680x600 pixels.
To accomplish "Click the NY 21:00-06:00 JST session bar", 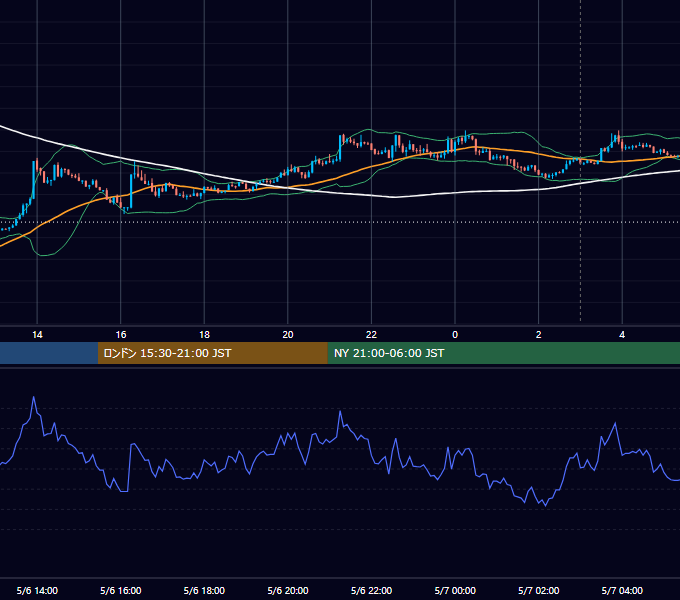I will (x=503, y=353).
